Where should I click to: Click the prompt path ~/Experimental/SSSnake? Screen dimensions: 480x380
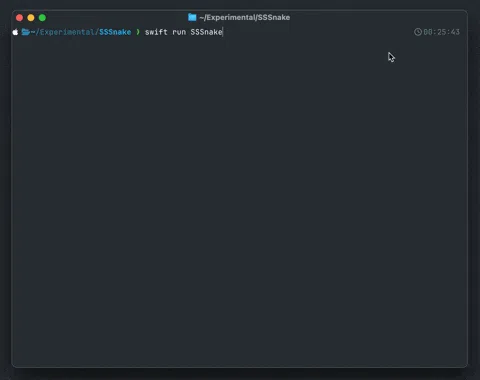[x=81, y=32]
